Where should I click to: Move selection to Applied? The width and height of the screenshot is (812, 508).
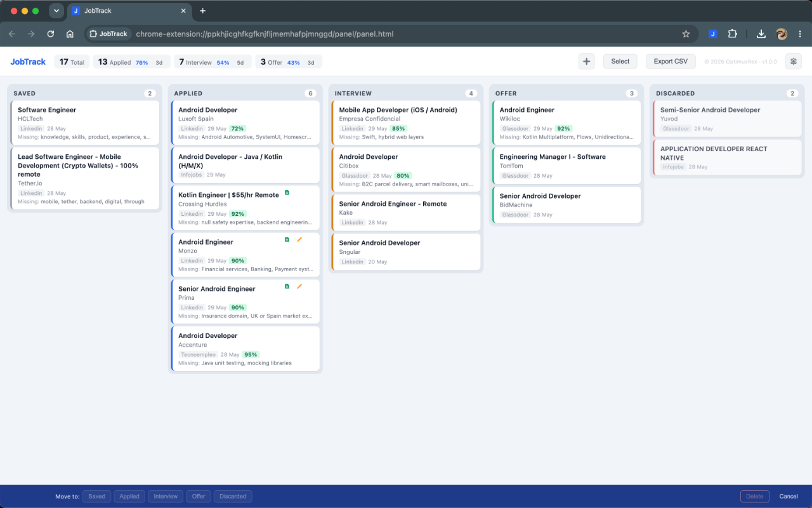pyautogui.click(x=129, y=497)
